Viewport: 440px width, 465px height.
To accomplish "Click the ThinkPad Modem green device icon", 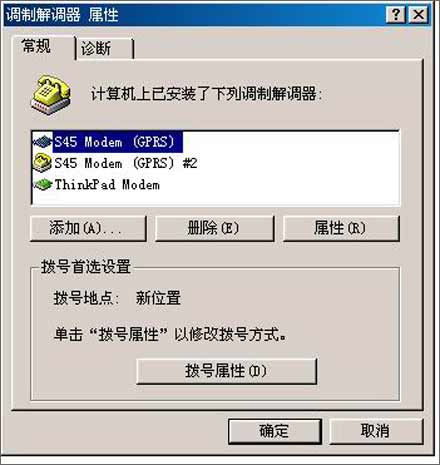I will click(x=43, y=184).
